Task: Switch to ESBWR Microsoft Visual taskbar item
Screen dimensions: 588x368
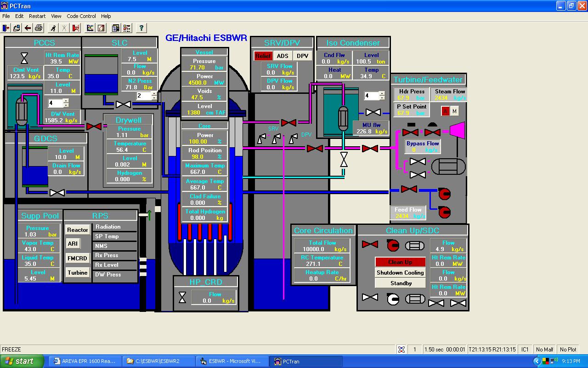Action: tap(232, 361)
